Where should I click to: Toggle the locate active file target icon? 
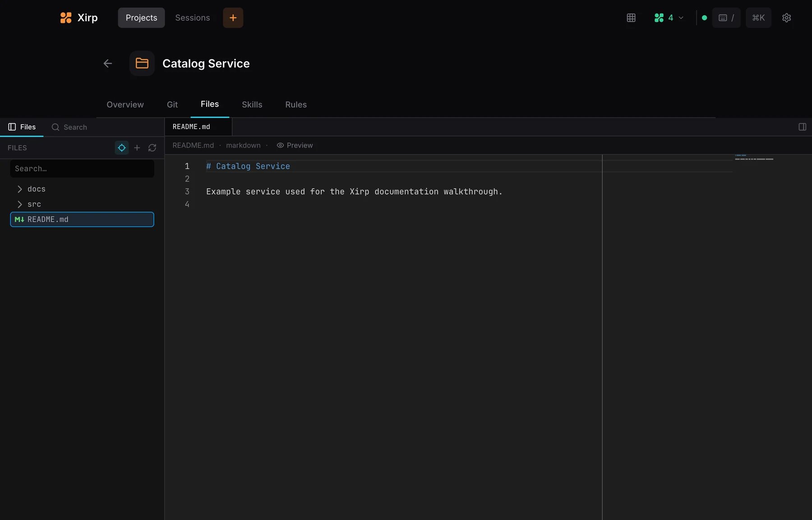pos(122,148)
